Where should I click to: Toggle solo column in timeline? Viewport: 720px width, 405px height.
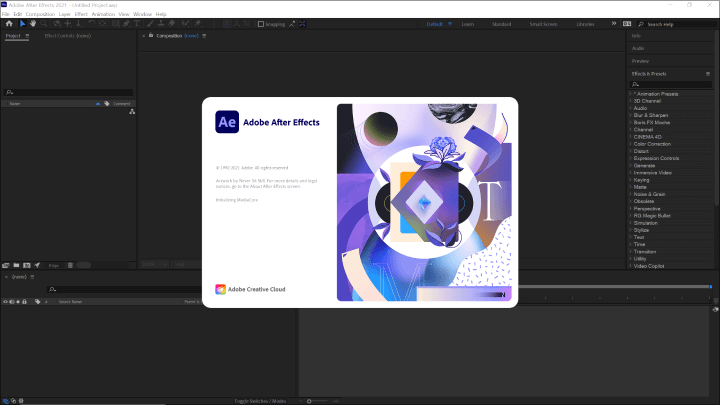18,302
